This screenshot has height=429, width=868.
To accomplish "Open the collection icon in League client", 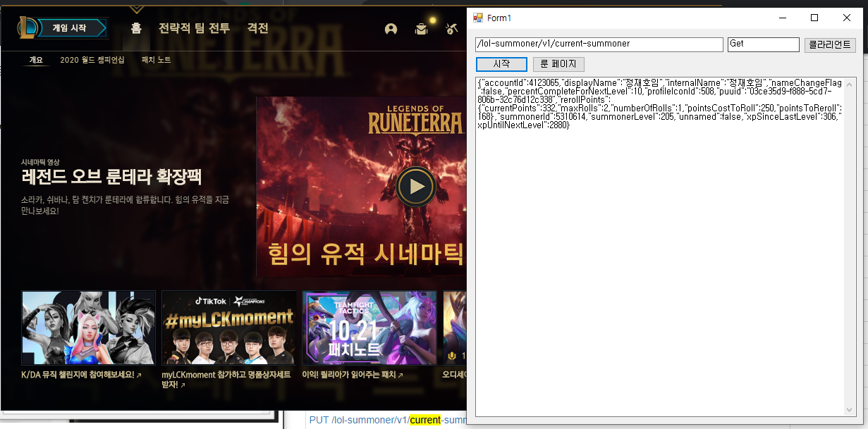I will 421,29.
